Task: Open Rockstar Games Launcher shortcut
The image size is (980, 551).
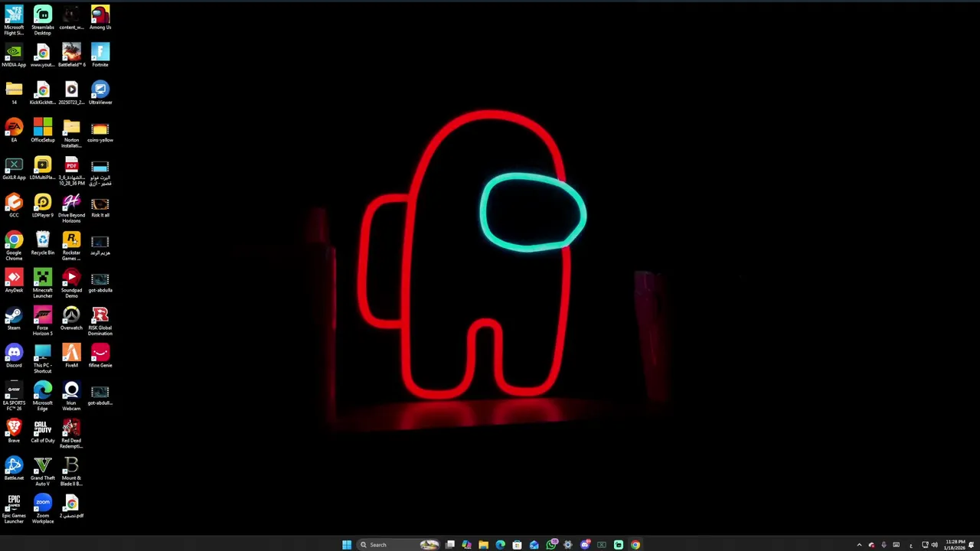Action: click(x=71, y=246)
